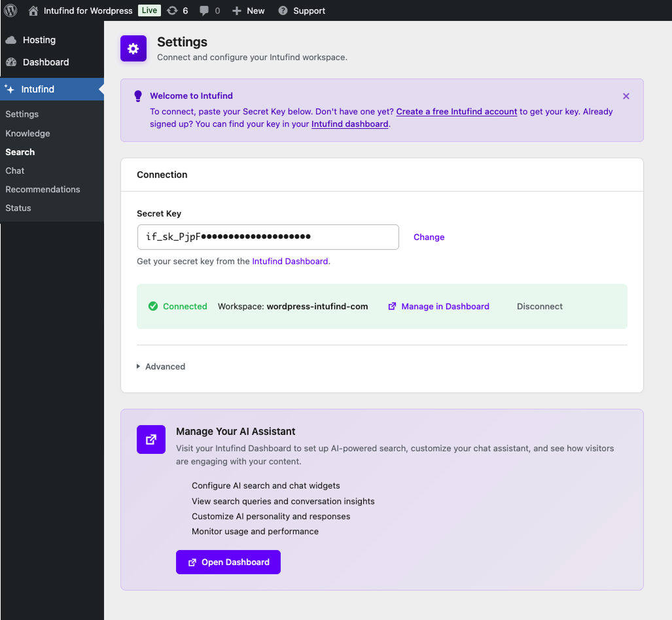672x620 pixels.
Task: Click the Open Dashboard button
Action: coord(228,562)
